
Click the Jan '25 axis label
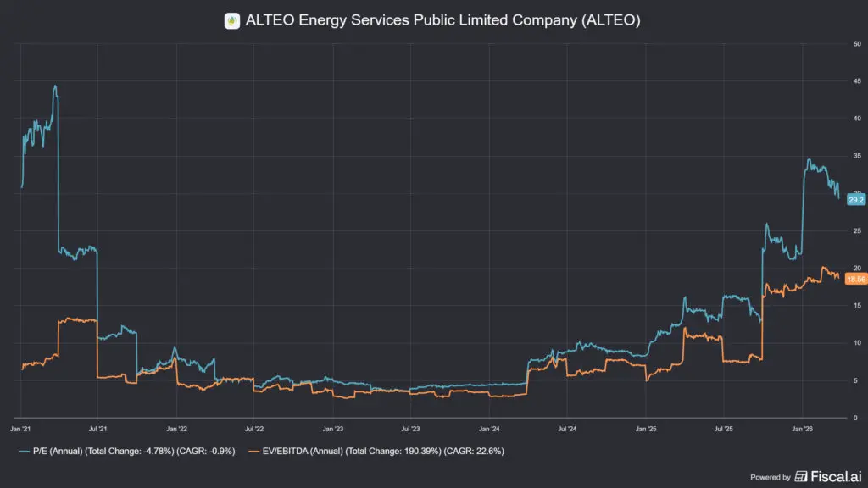[645, 429]
